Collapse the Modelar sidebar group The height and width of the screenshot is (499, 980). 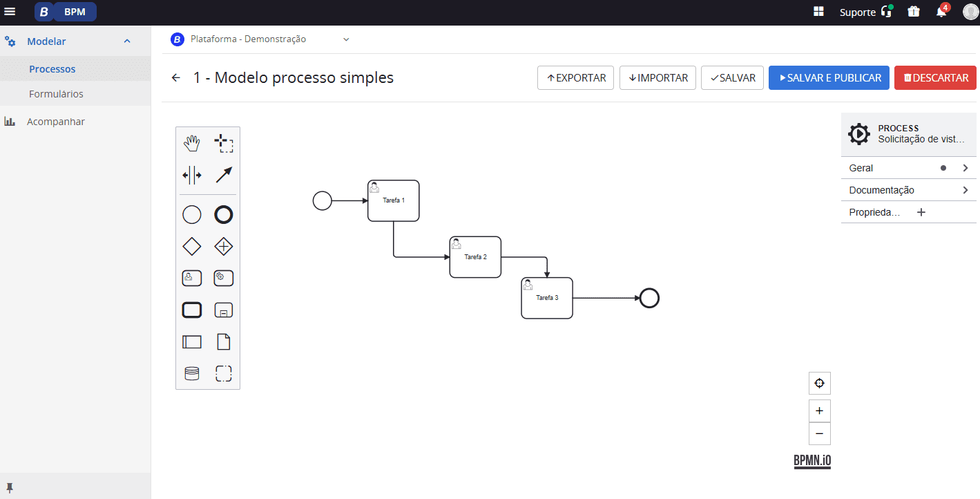126,41
